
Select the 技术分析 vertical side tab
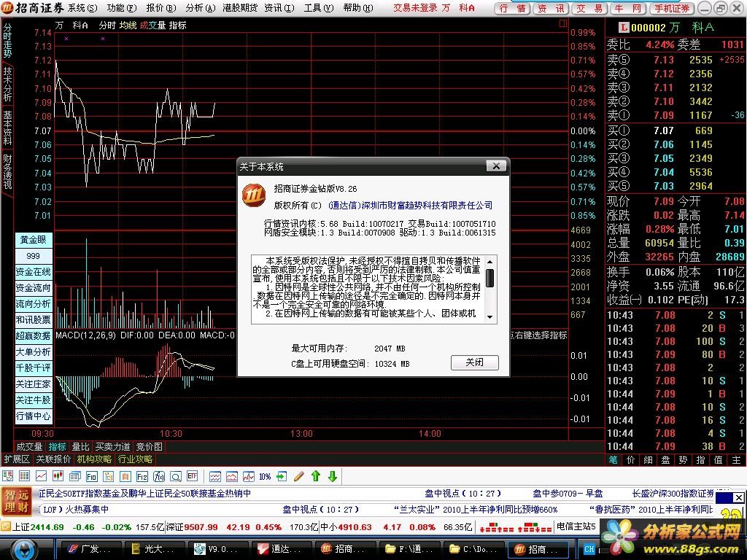pos(7,84)
